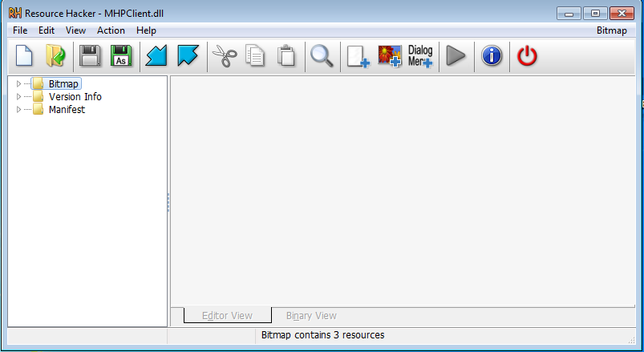Click the gray play compile button
The width and height of the screenshot is (644, 352).
pos(456,56)
